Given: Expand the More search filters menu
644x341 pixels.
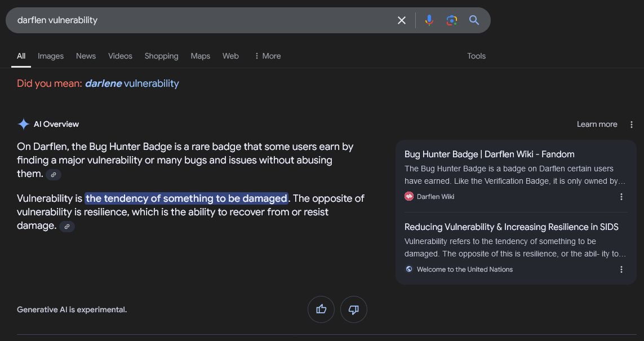Looking at the screenshot, I should click(268, 56).
